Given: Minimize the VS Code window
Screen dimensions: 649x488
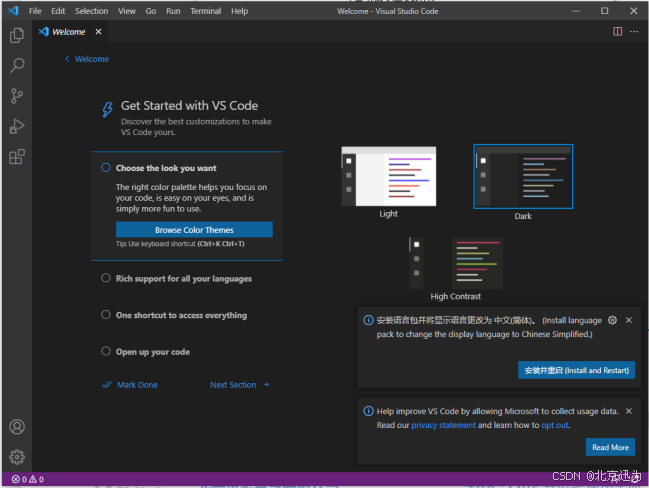Looking at the screenshot, I should 576,11.
